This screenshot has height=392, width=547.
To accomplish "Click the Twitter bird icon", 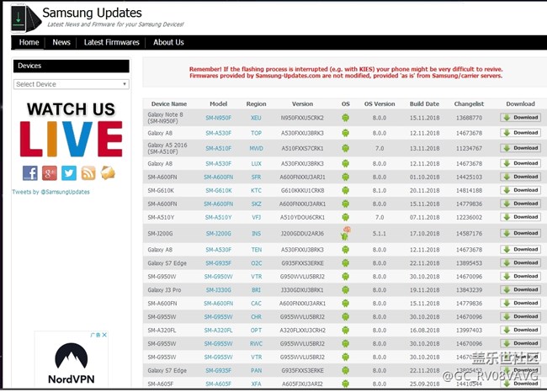I will pos(69,172).
